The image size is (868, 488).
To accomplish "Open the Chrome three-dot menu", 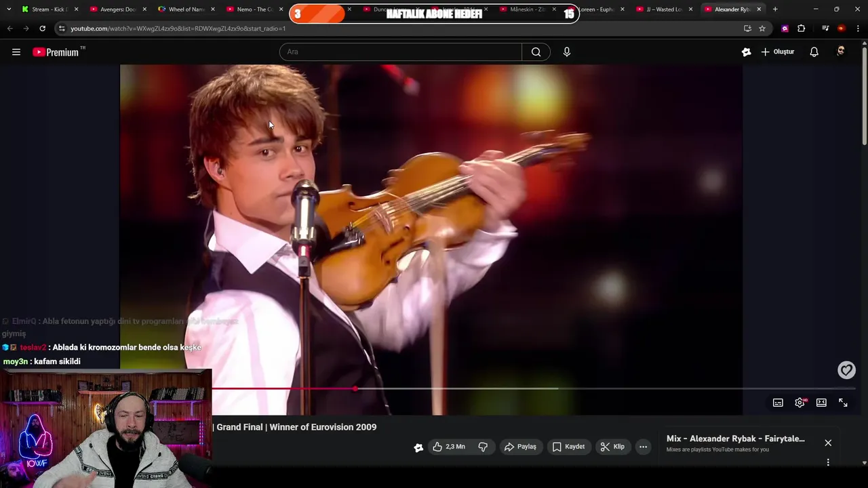I will point(858,28).
